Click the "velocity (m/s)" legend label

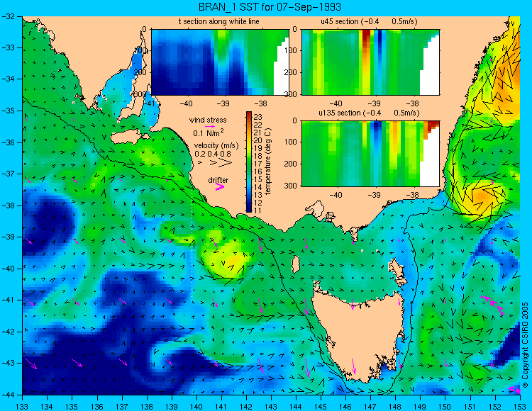click(x=216, y=145)
